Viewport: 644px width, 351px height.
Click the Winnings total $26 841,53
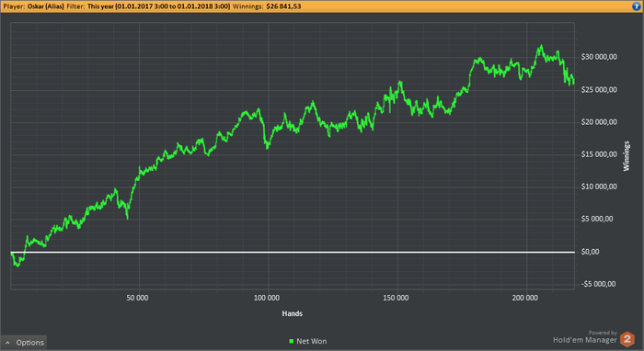[283, 6]
